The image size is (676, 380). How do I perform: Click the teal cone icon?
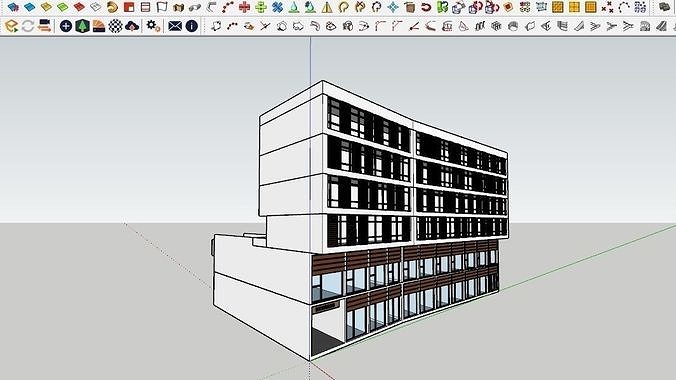[294, 7]
